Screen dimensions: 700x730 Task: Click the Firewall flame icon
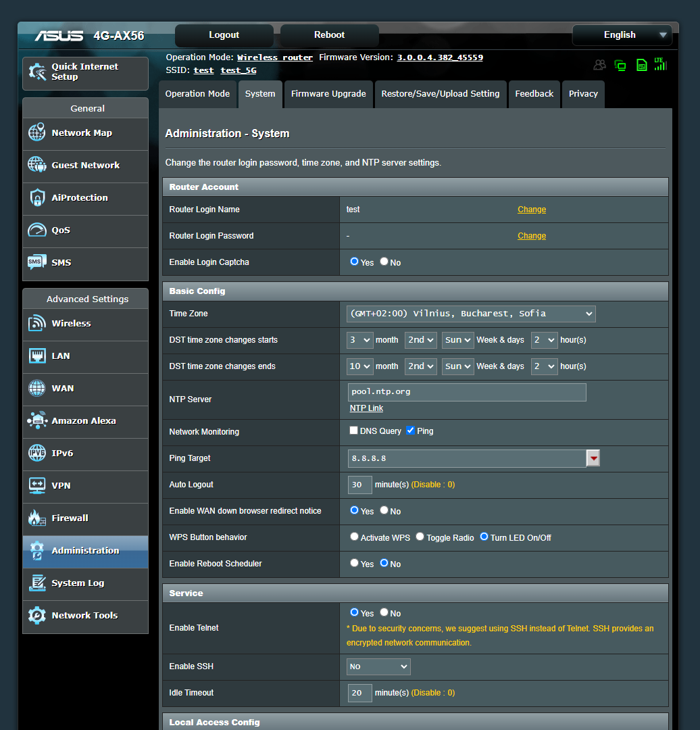pyautogui.click(x=36, y=518)
